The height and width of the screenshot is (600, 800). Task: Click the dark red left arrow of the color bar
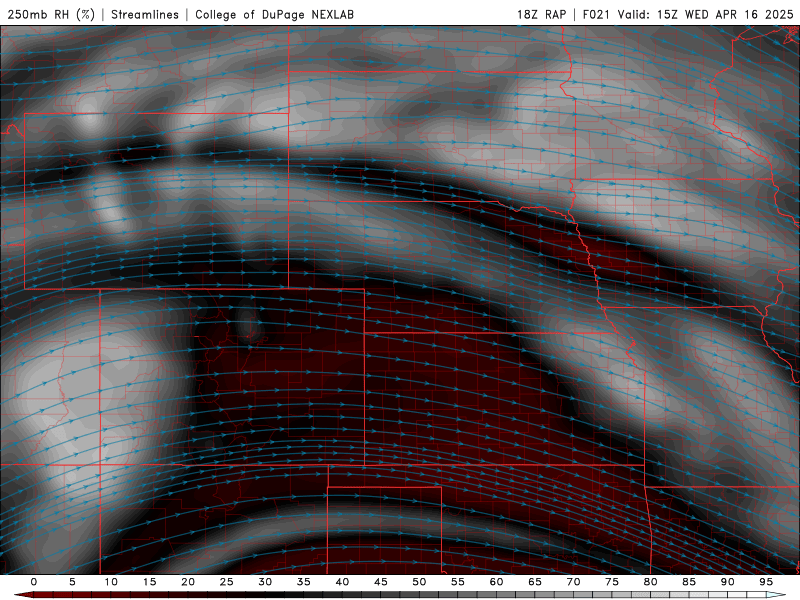tap(23, 595)
